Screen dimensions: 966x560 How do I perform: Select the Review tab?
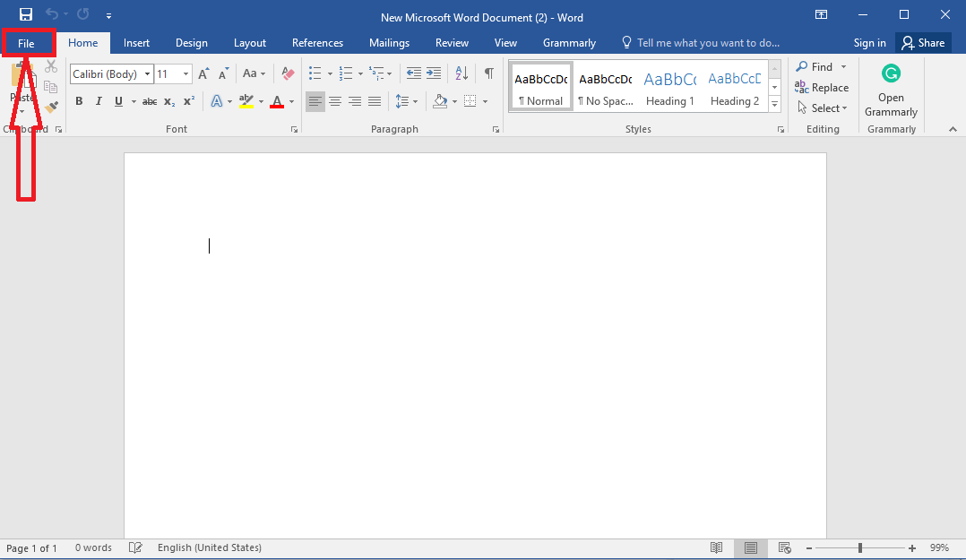click(452, 42)
